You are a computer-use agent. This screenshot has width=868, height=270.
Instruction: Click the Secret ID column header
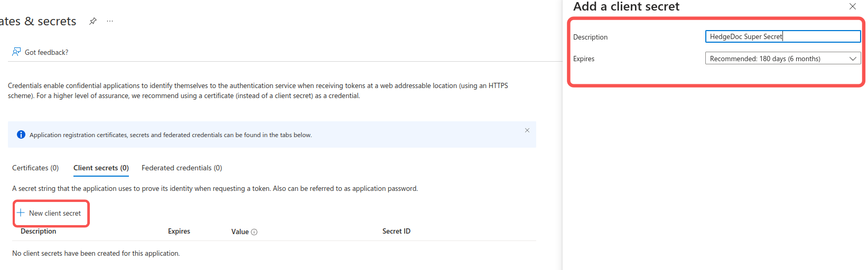396,231
